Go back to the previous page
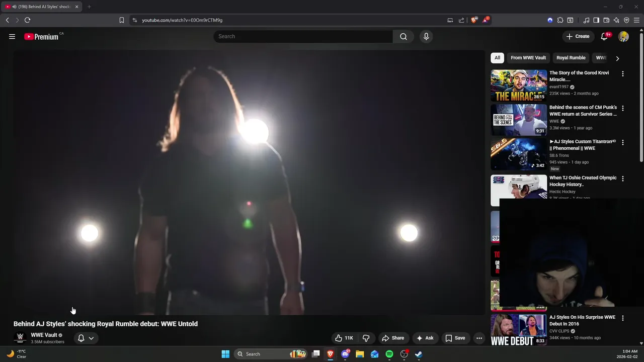 point(7,20)
